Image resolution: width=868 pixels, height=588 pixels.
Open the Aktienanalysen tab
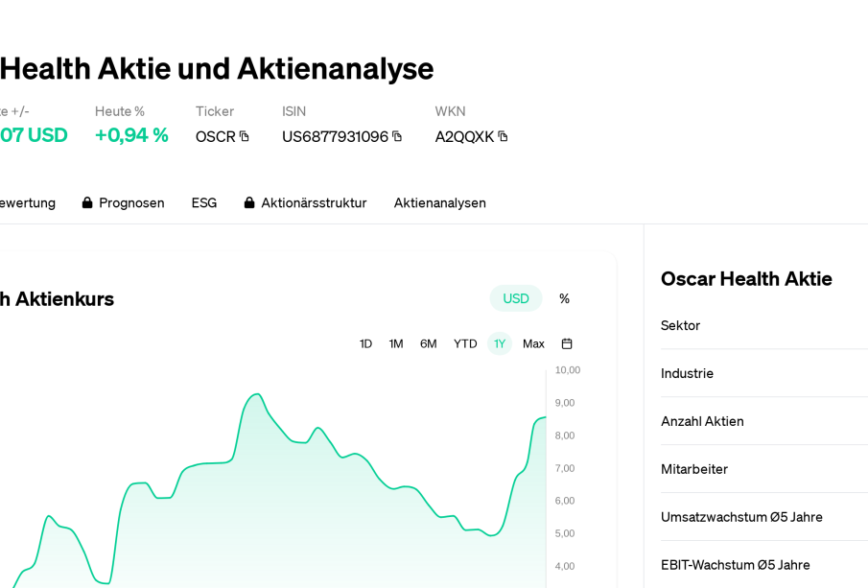pos(439,202)
